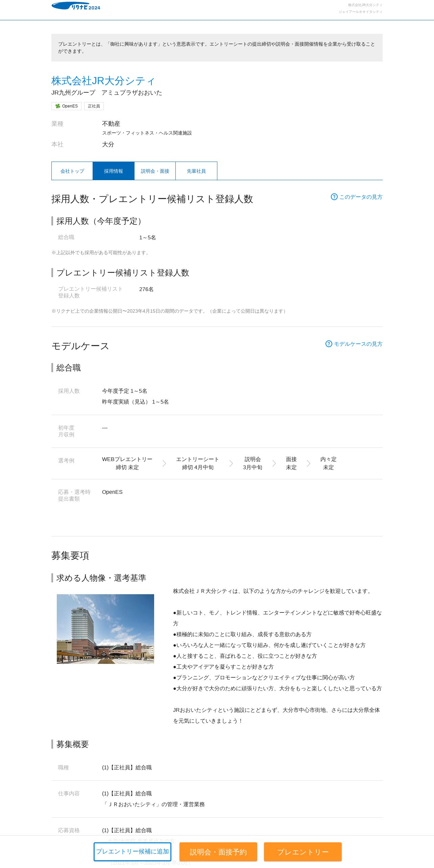
Task: Click 「ＪＲおおいたシティ」の管理・運営業務 text
Action: point(153,804)
